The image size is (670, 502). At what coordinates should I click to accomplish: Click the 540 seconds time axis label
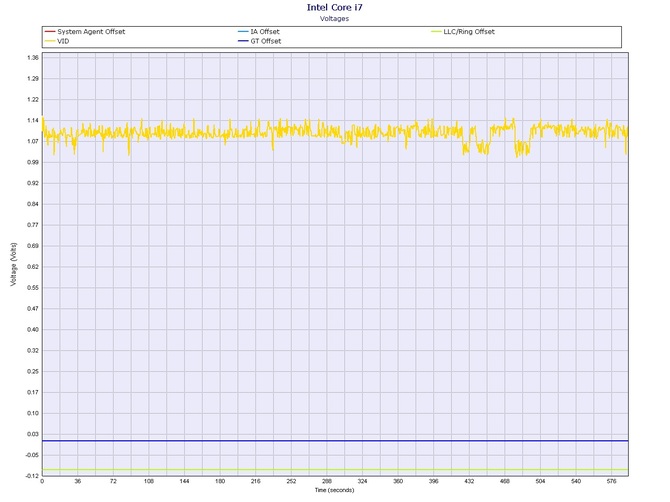[576, 481]
